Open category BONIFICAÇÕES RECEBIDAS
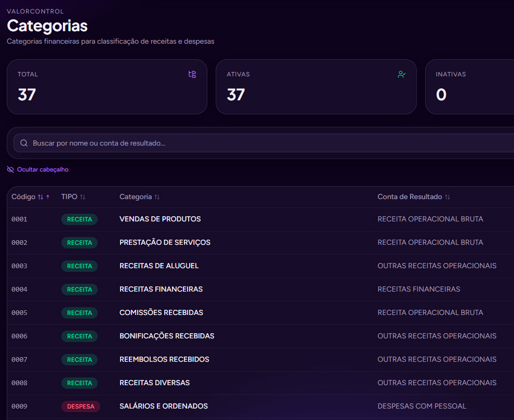Screen dimensions: 514x420 pyautogui.click(x=167, y=336)
